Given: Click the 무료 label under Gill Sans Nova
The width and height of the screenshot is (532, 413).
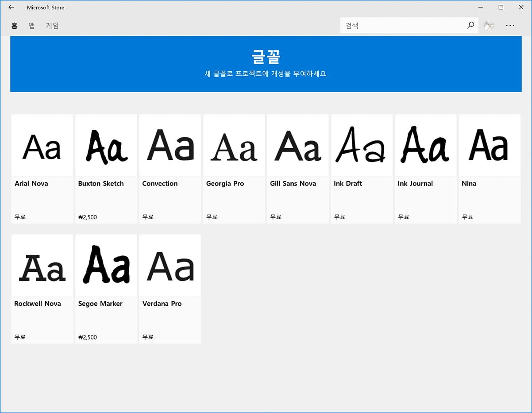Looking at the screenshot, I should (276, 217).
